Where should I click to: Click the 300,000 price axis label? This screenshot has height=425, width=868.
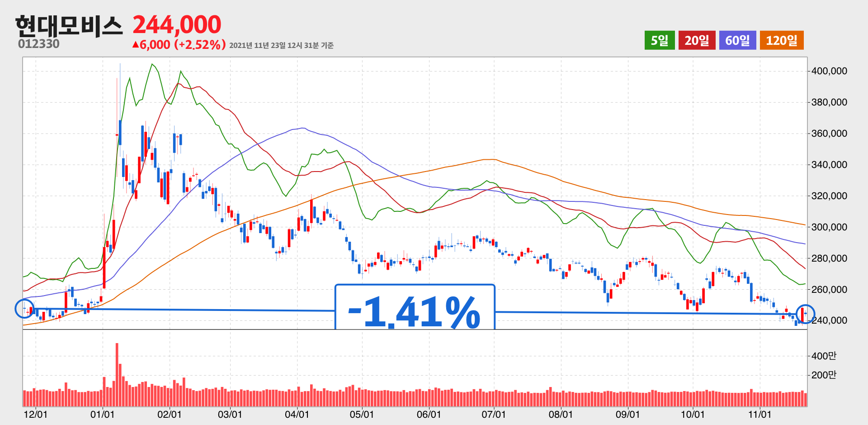pos(829,227)
